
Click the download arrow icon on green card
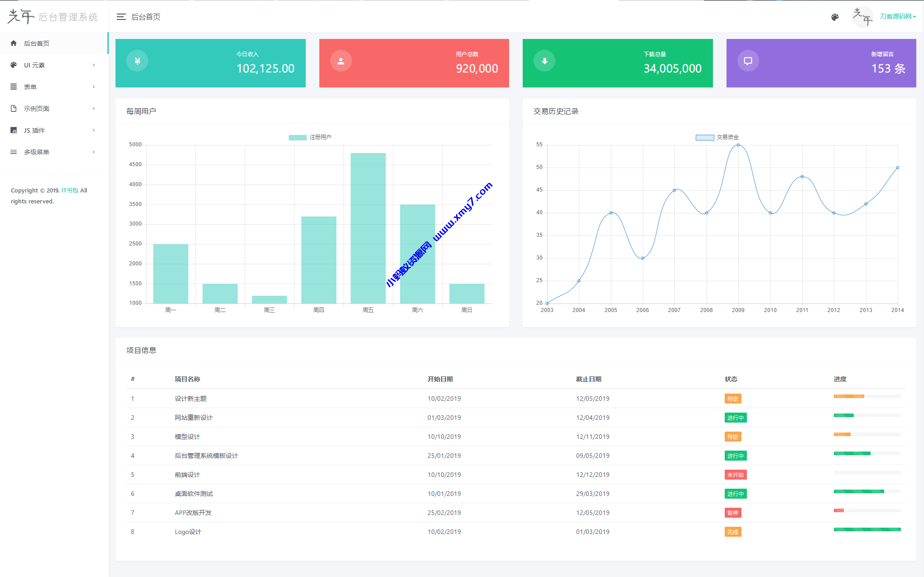point(544,61)
